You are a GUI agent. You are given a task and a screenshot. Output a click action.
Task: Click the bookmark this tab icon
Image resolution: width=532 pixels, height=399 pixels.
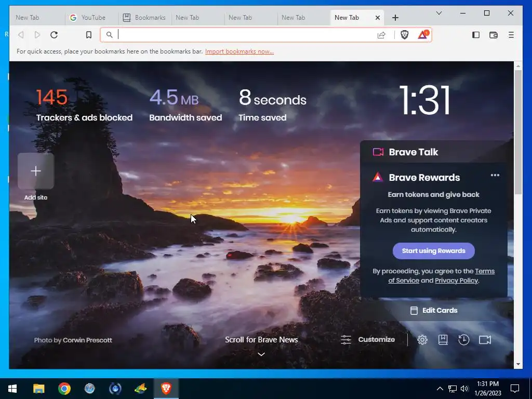tap(88, 35)
